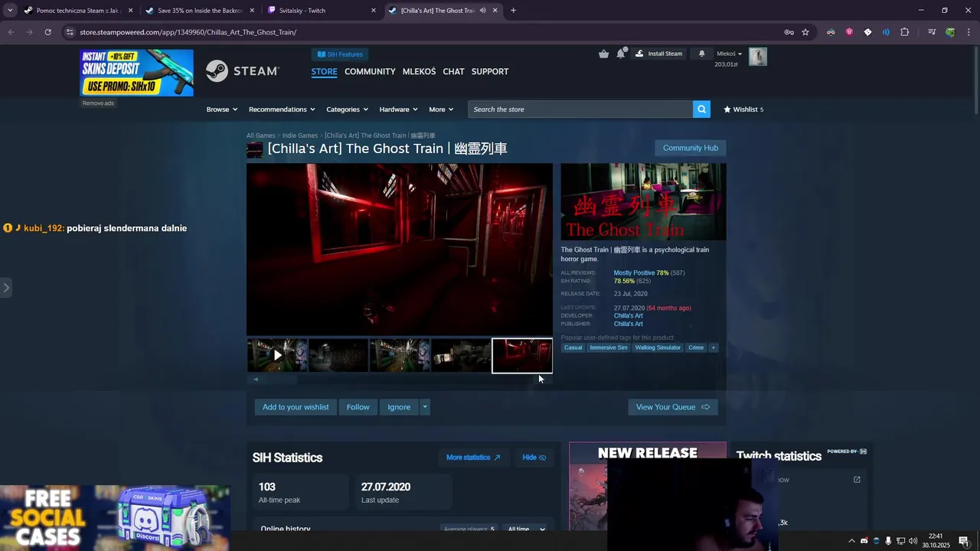
Task: Click View Your Queue
Action: point(673,407)
